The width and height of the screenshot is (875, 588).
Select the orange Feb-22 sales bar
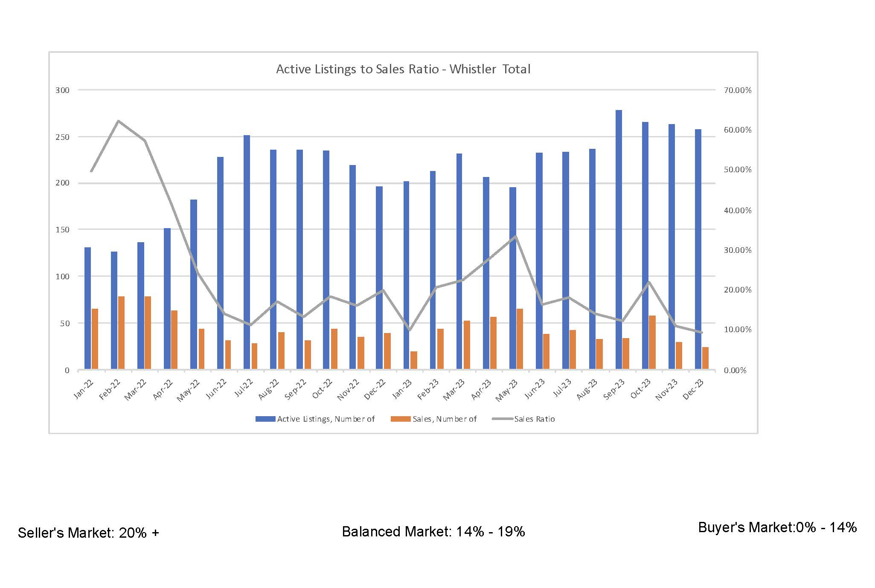[121, 333]
